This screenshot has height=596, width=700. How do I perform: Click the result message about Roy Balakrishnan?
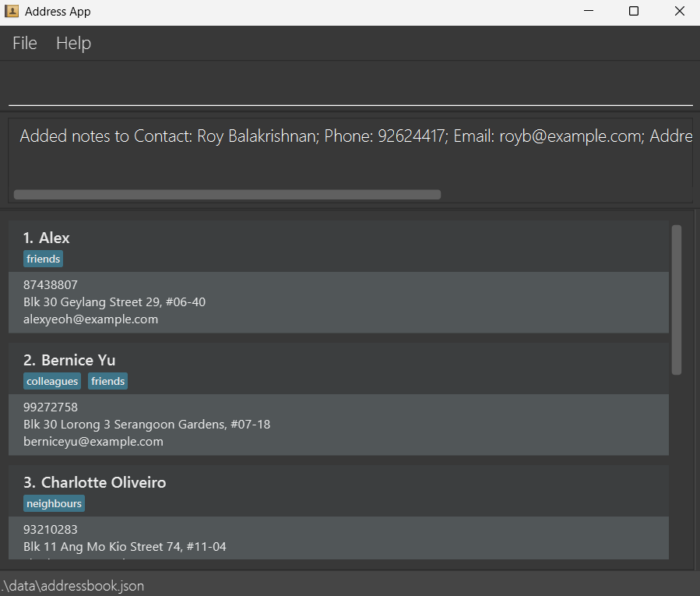click(350, 136)
